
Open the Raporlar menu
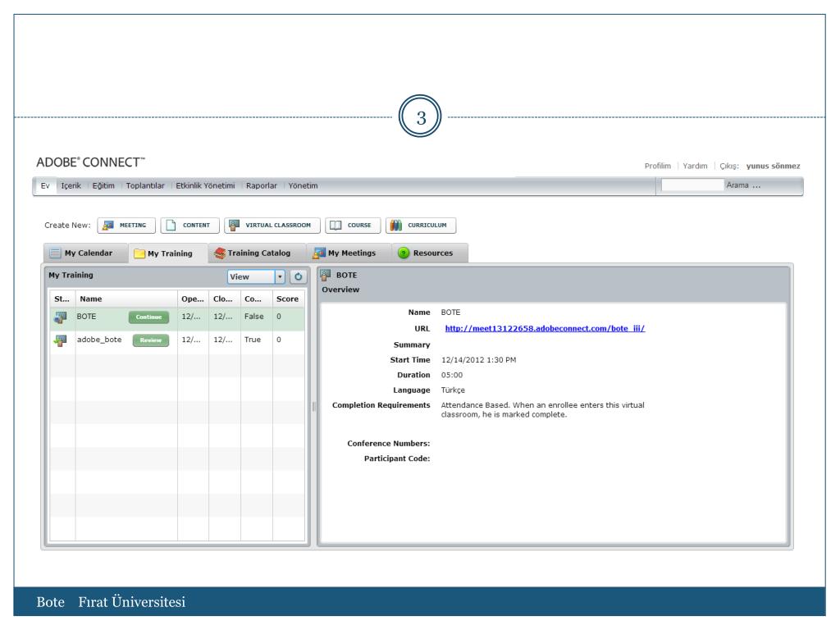click(x=262, y=186)
